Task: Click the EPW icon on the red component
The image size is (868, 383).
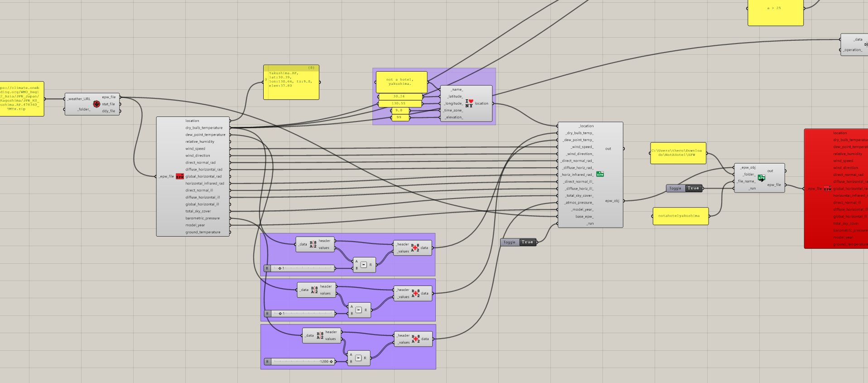Action: [x=827, y=189]
